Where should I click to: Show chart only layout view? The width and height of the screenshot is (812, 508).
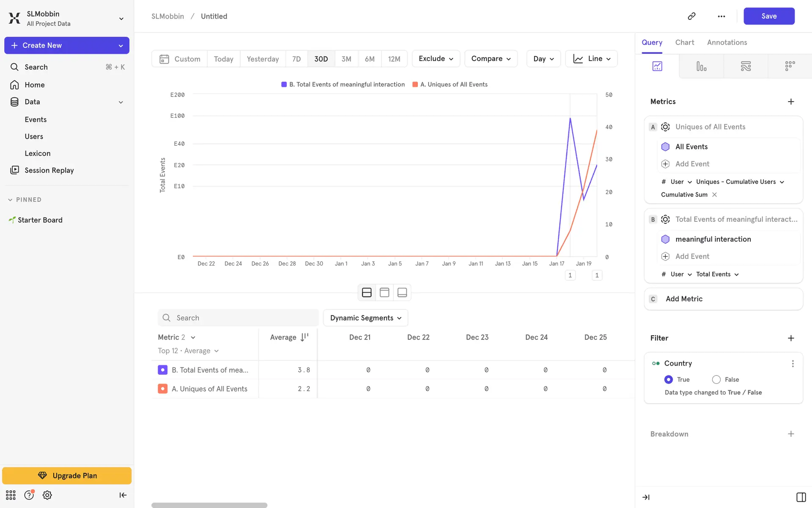point(402,293)
